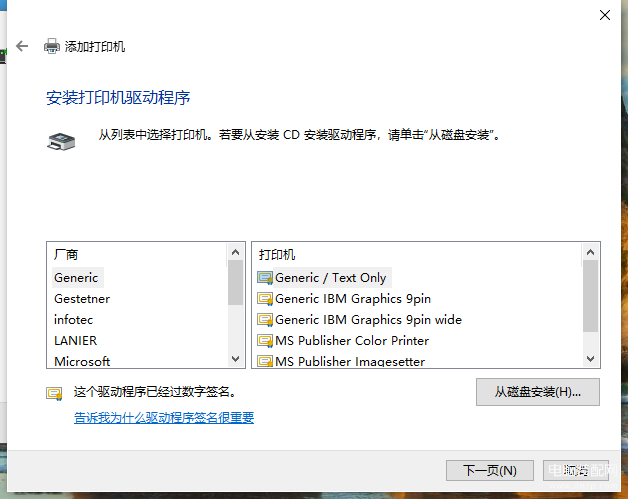Screen dimensions: 628x499
Task: Click the printer icon beside 添加打印机
Action: tap(52, 46)
